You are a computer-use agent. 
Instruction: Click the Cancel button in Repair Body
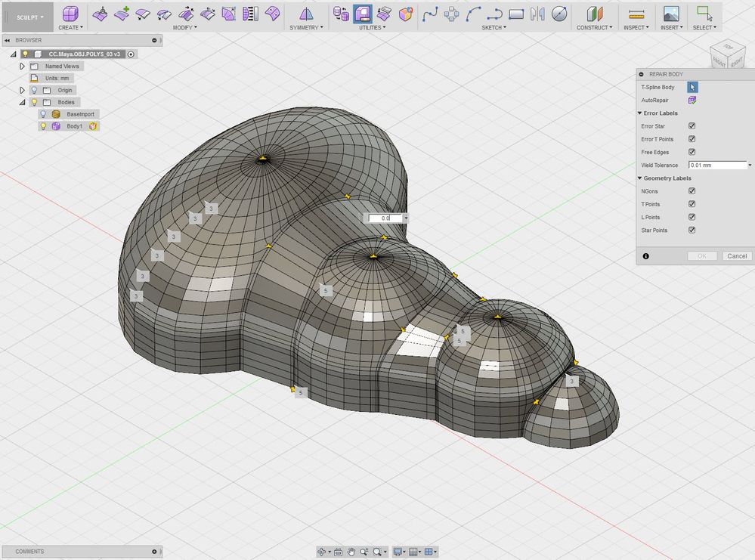tap(737, 256)
